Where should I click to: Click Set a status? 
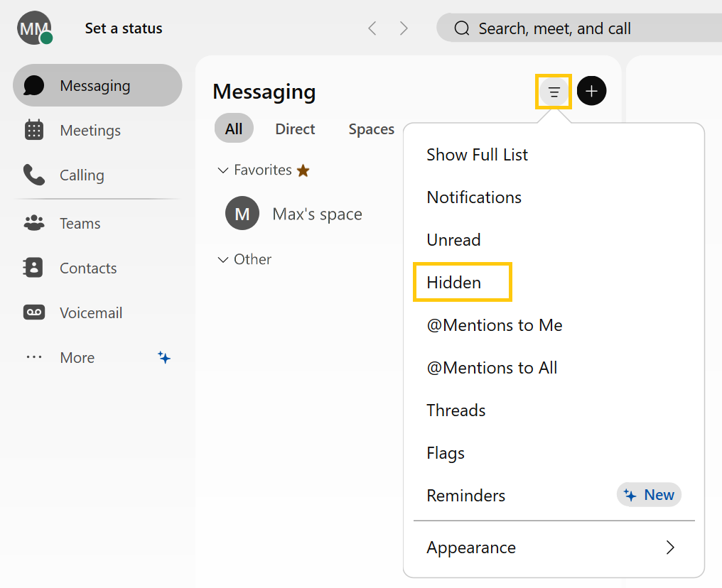click(124, 28)
